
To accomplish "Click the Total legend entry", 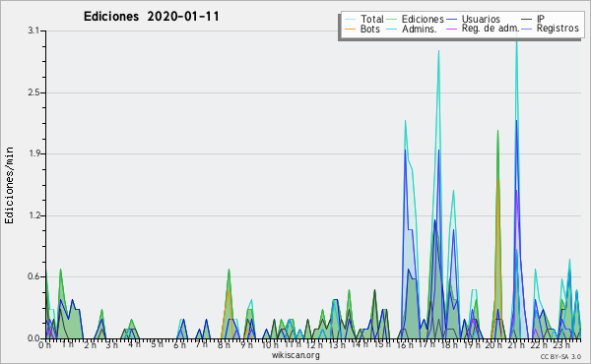I will pyautogui.click(x=364, y=19).
